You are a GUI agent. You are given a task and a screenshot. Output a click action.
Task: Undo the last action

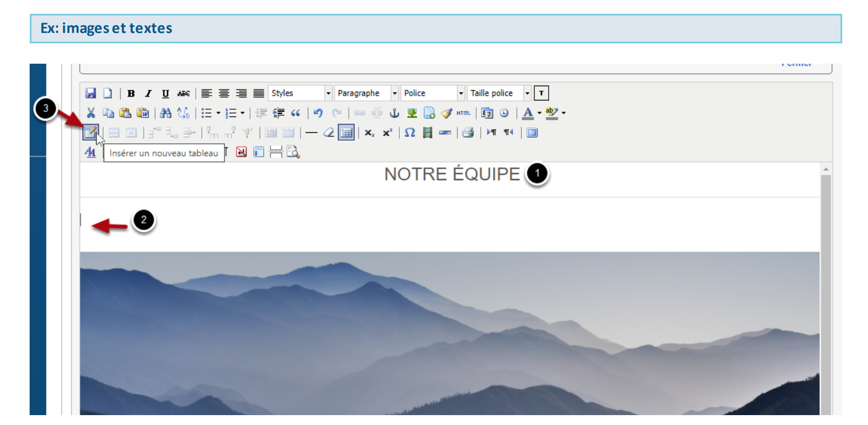318,113
